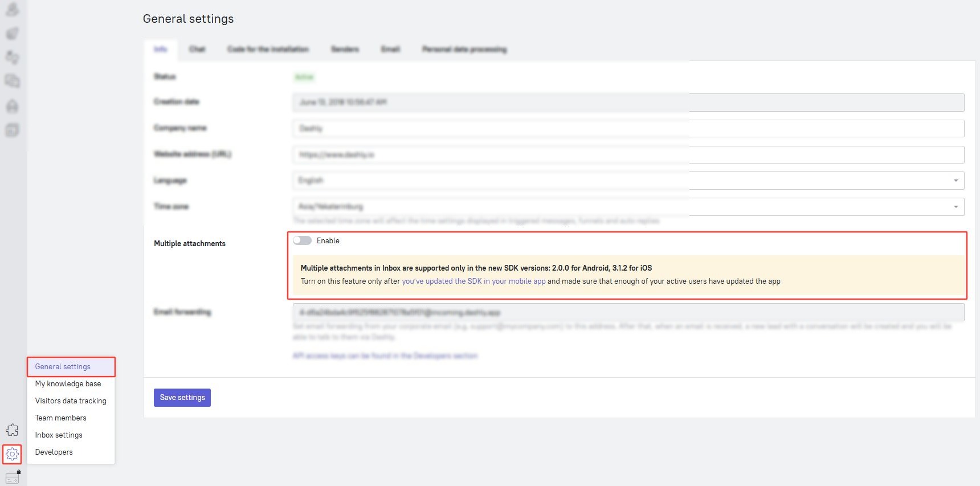Select General settings in the popup menu
The width and height of the screenshot is (980, 486).
tap(63, 367)
